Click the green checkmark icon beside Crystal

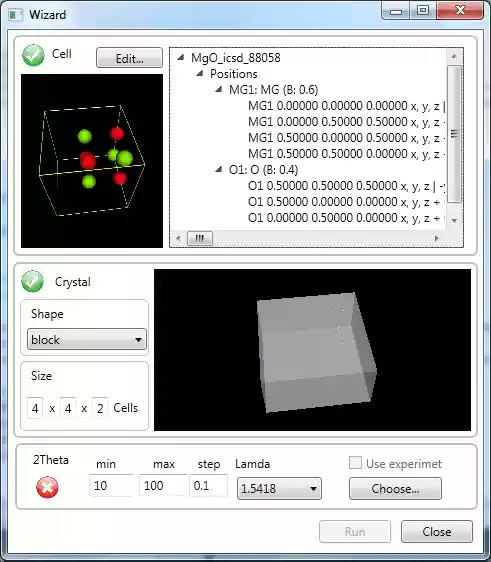click(x=32, y=281)
